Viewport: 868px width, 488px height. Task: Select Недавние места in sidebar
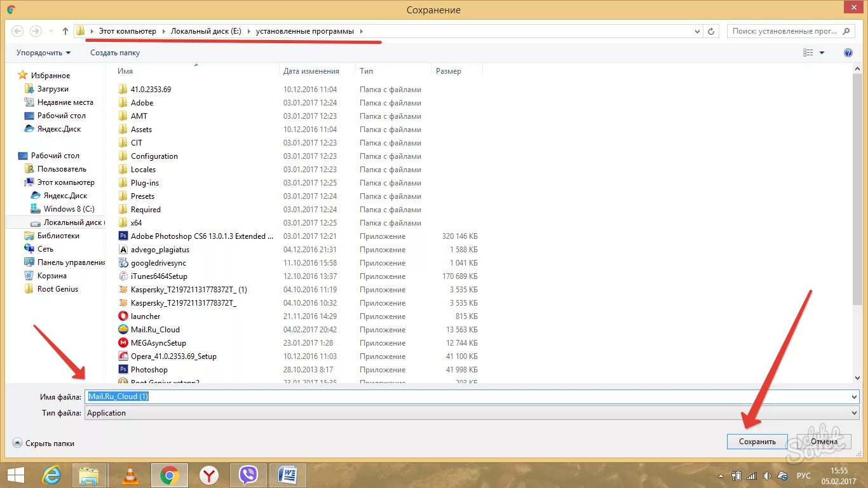pyautogui.click(x=65, y=102)
